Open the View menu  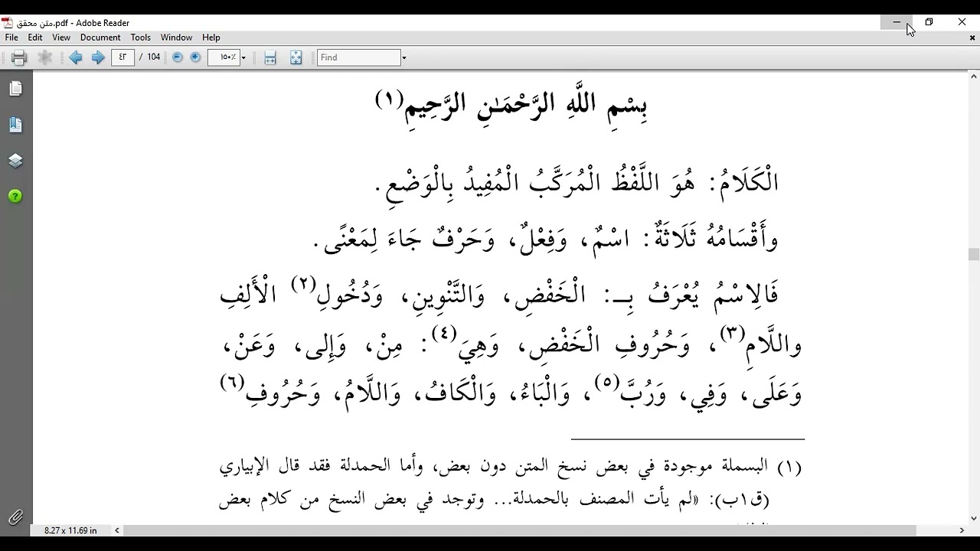point(61,37)
